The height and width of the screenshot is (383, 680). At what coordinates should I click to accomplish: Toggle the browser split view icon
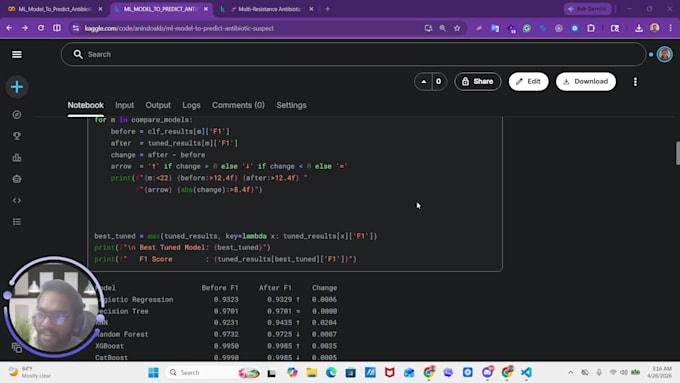(57, 28)
